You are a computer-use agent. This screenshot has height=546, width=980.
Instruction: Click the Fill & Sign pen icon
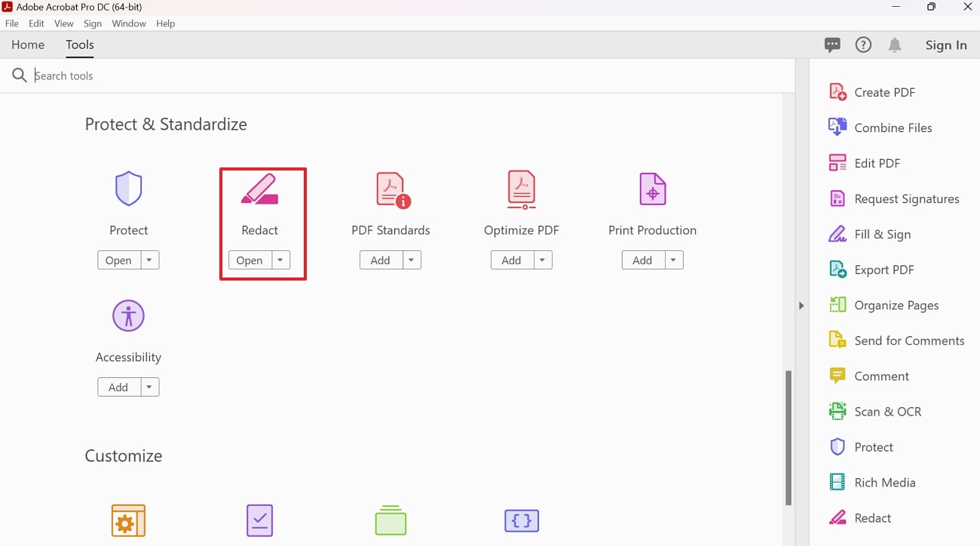tap(838, 234)
